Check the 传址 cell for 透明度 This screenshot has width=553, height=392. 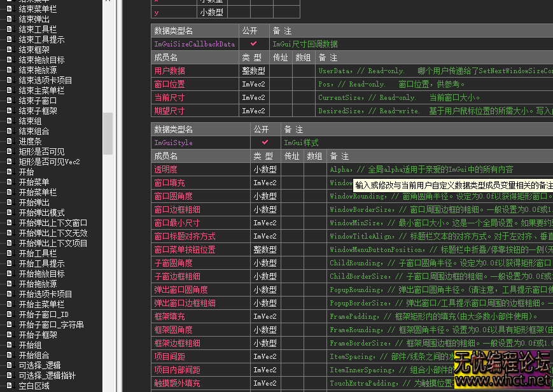click(292, 170)
